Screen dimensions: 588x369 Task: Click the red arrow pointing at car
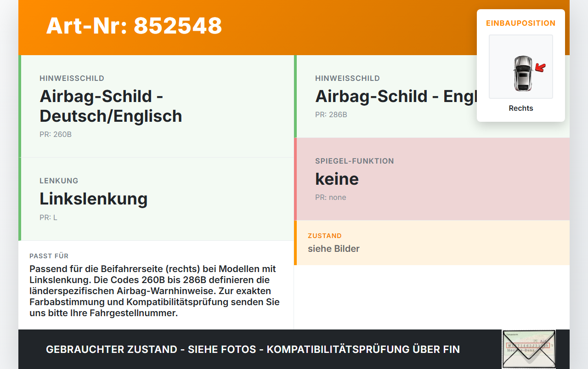(x=541, y=68)
